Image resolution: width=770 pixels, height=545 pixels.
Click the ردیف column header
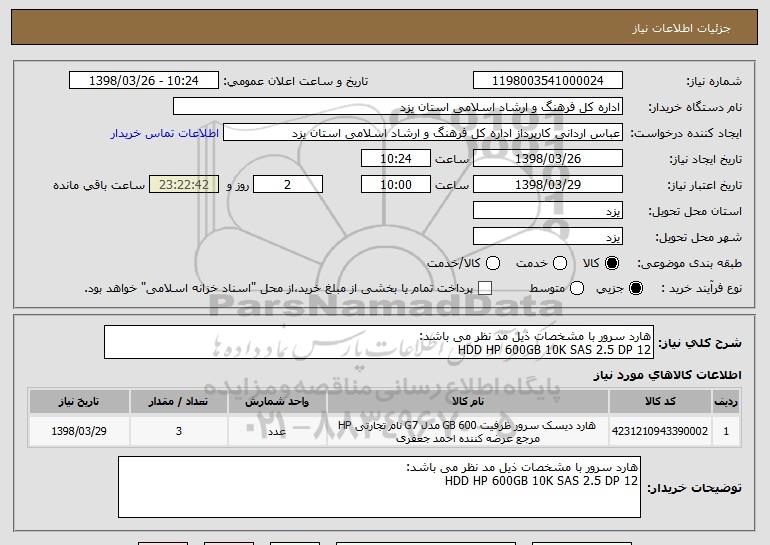[x=726, y=402]
